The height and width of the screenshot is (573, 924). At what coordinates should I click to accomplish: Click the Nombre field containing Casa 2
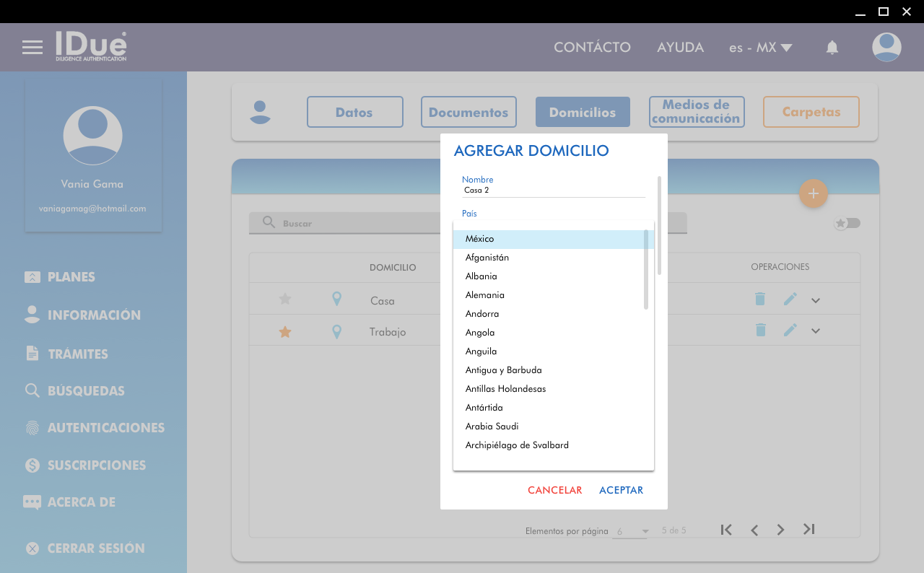(x=553, y=191)
